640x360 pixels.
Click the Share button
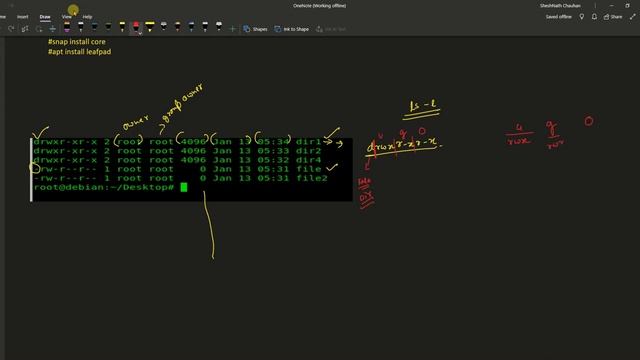point(613,17)
